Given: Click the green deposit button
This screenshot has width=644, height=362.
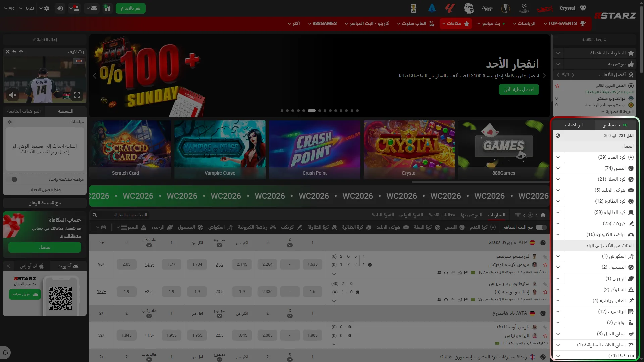Looking at the screenshot, I should [130, 8].
